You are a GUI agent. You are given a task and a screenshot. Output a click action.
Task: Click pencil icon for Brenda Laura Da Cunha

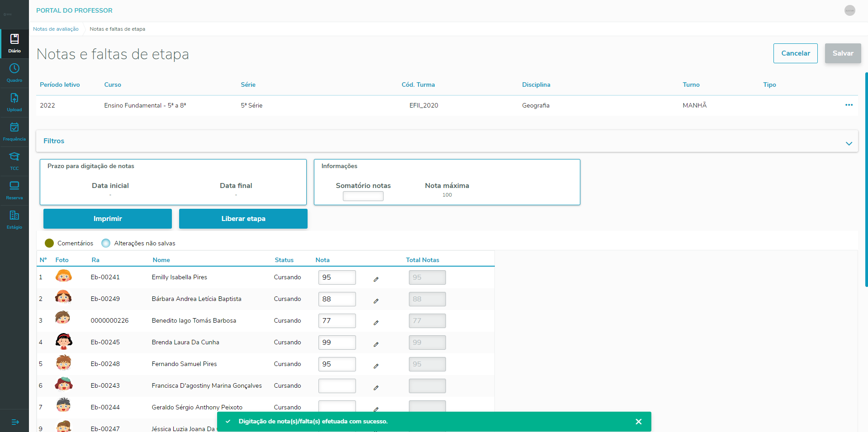[x=376, y=344]
